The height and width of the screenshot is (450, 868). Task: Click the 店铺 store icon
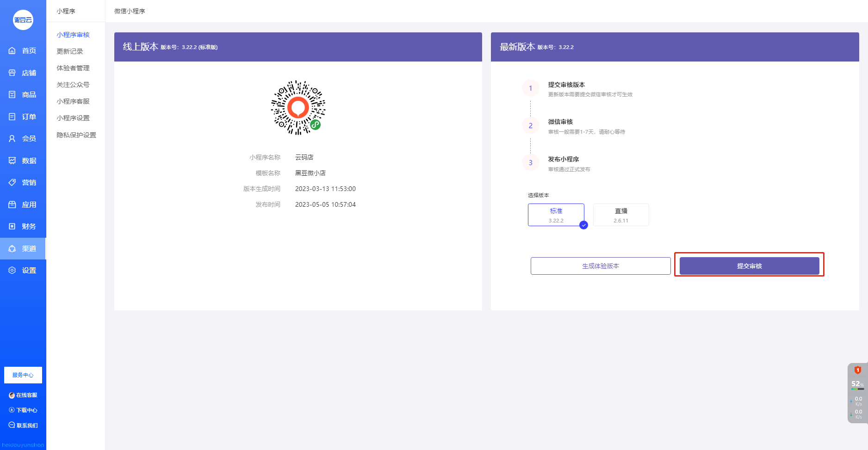(12, 73)
